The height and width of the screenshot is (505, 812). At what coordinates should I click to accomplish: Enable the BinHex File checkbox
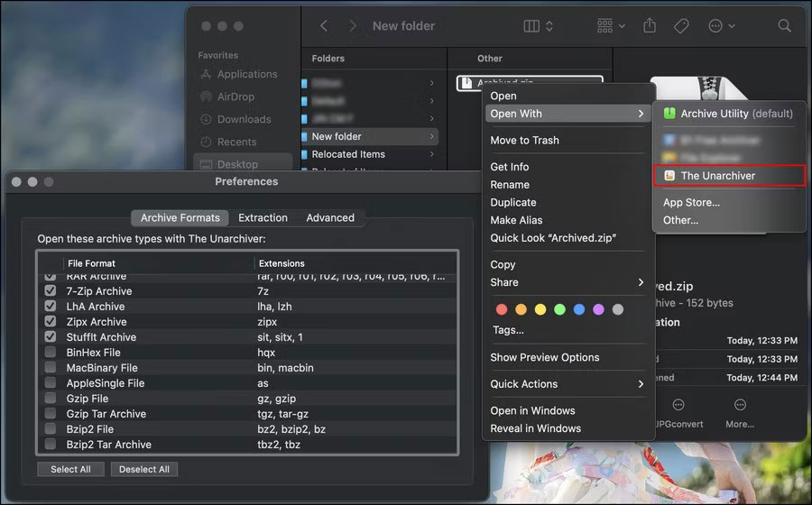[x=51, y=353]
